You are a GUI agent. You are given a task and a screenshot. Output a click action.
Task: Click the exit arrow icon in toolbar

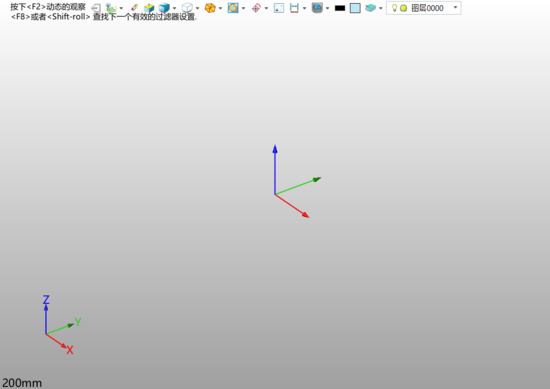[96, 8]
